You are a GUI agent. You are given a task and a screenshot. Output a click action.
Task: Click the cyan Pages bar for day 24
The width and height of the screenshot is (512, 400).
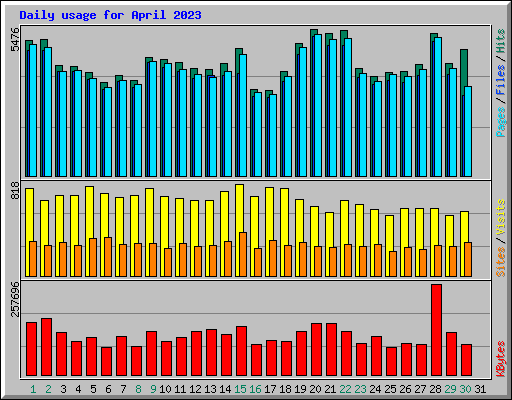(378, 129)
